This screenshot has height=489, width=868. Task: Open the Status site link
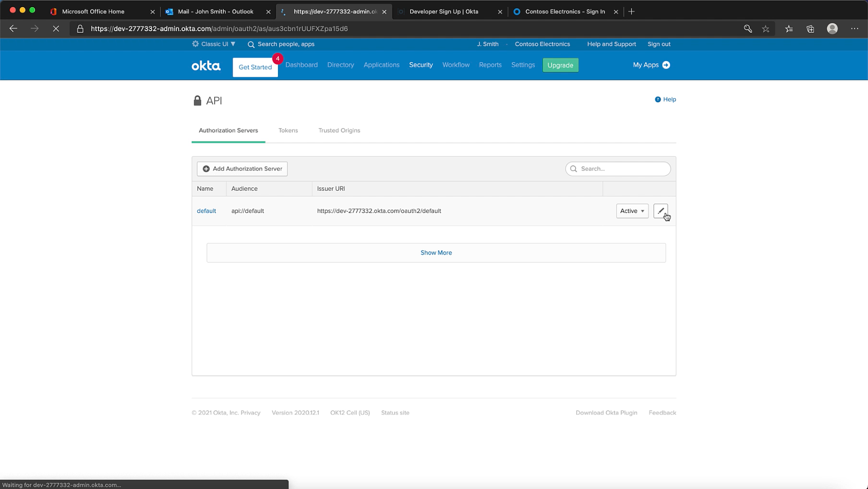395,413
